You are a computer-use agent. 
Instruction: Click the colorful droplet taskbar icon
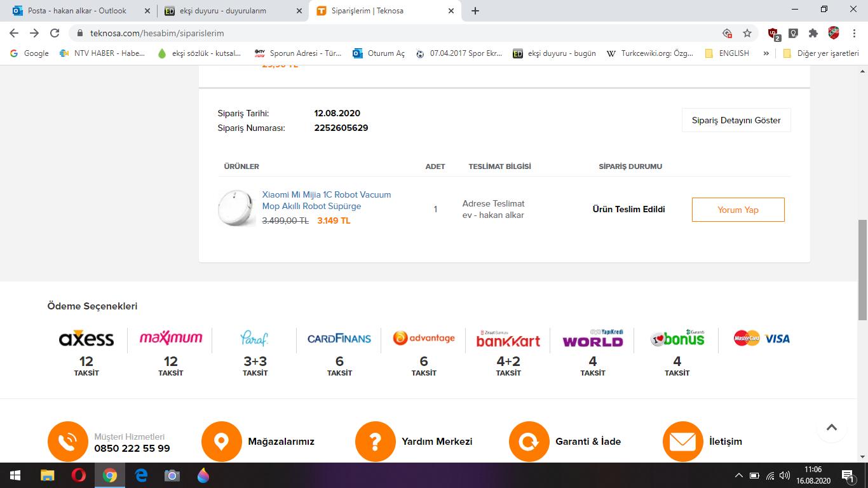coord(203,475)
